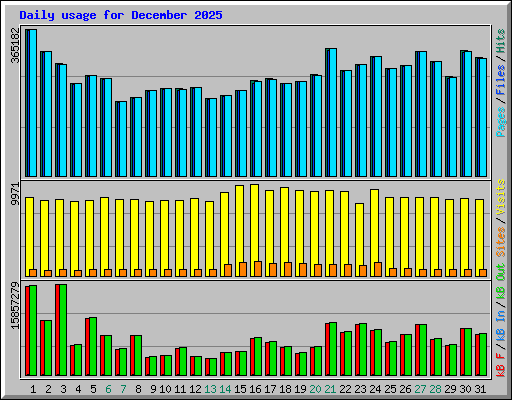Screen dimensions: 512x400
Task: Click day label 22 on x-axis
Action: tap(345, 389)
